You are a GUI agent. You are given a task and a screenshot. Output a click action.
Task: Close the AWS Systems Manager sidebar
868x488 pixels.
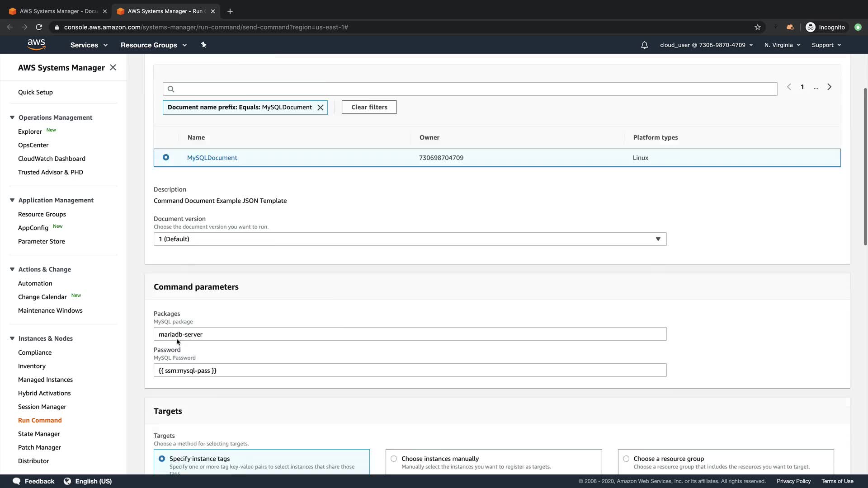[113, 67]
